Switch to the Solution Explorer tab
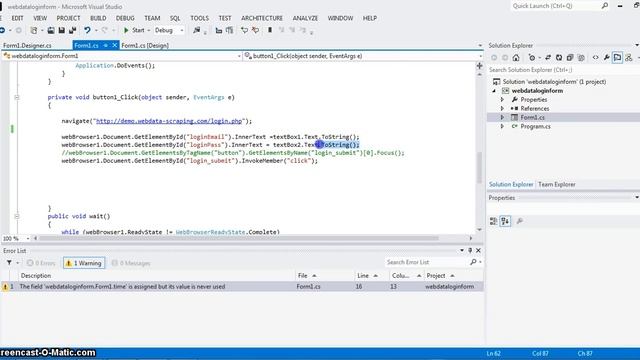 [511, 184]
